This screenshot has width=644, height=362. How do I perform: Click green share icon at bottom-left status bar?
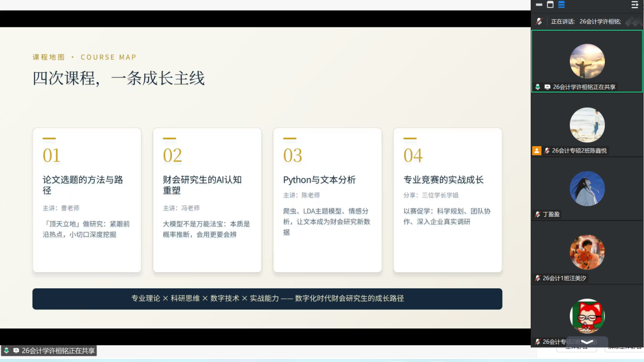click(6, 350)
